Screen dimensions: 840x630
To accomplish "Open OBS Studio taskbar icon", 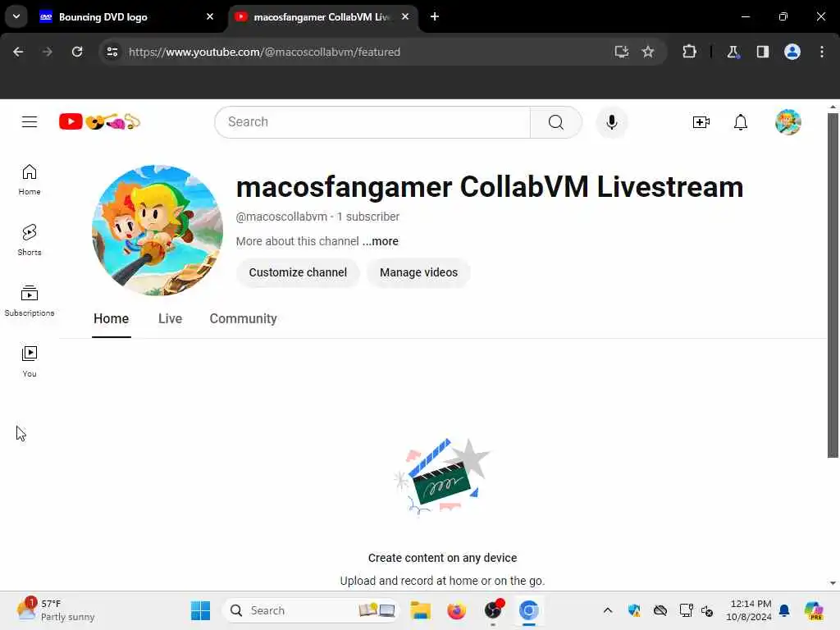I will (x=493, y=610).
